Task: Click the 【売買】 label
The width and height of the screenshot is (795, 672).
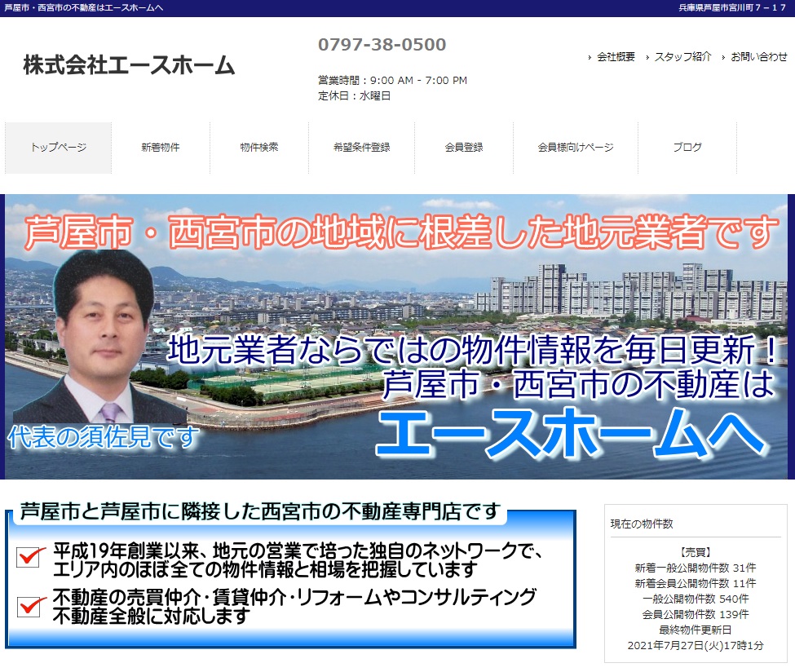Action: coord(696,552)
